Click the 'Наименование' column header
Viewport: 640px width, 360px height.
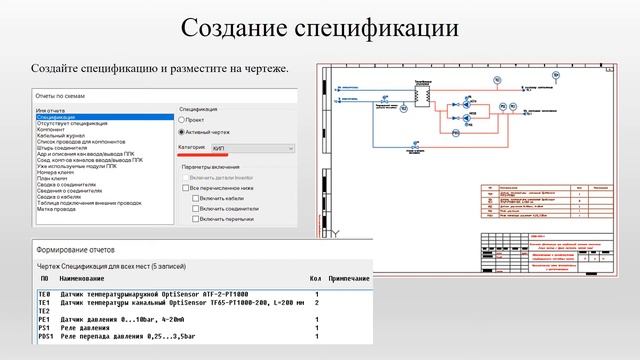[x=82, y=278]
